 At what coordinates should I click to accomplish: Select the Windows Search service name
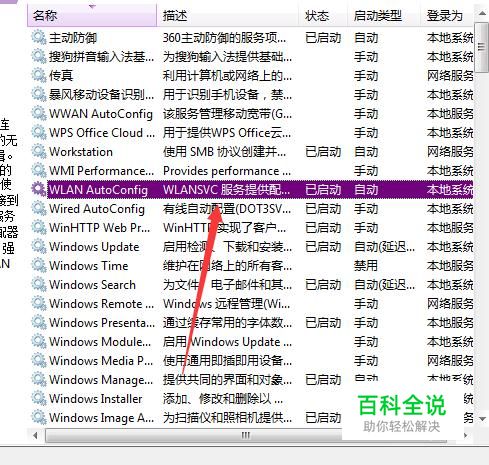tap(92, 285)
